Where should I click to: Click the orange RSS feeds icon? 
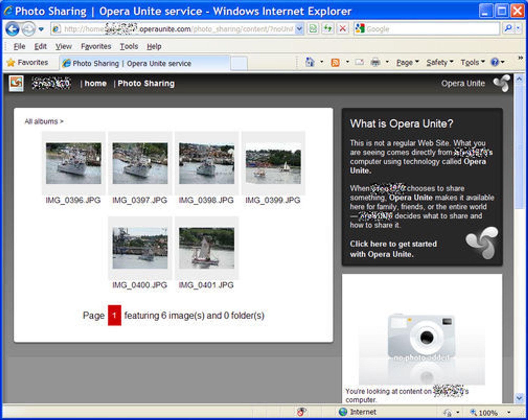point(335,63)
